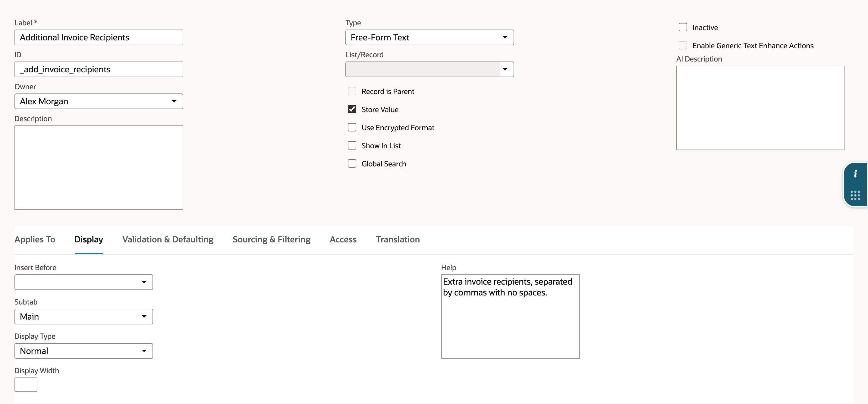Open the List/Record dropdown
868x404 pixels.
[429, 69]
